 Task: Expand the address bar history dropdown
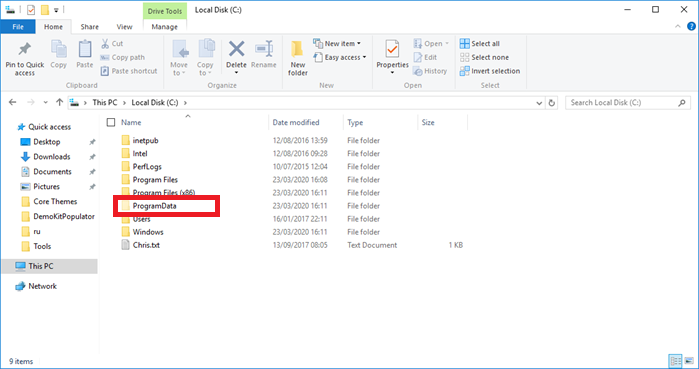click(x=539, y=103)
